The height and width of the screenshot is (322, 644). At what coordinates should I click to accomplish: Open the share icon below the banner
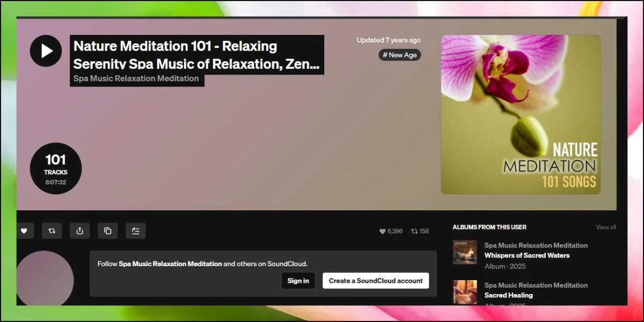point(80,231)
